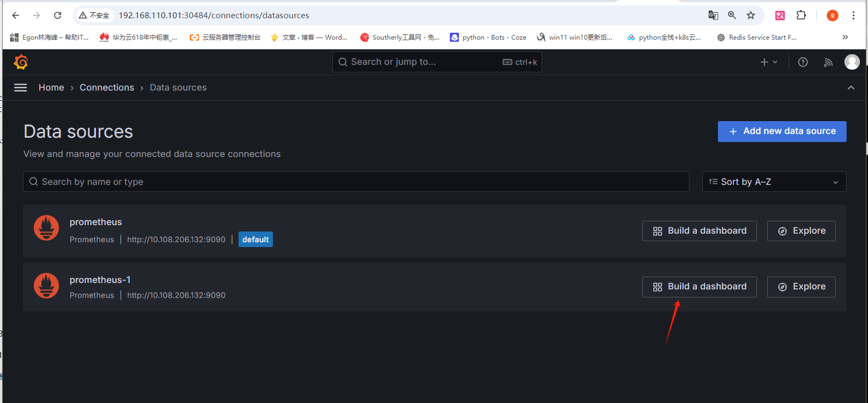868x403 pixels.
Task: Open the 文章 ‹ 博客 — Word bookmark
Action: click(x=309, y=37)
